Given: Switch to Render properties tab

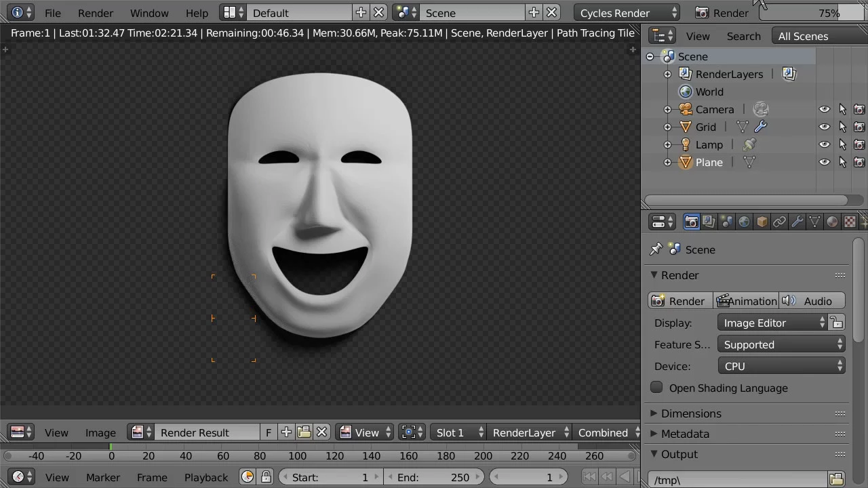Looking at the screenshot, I should pos(691,222).
